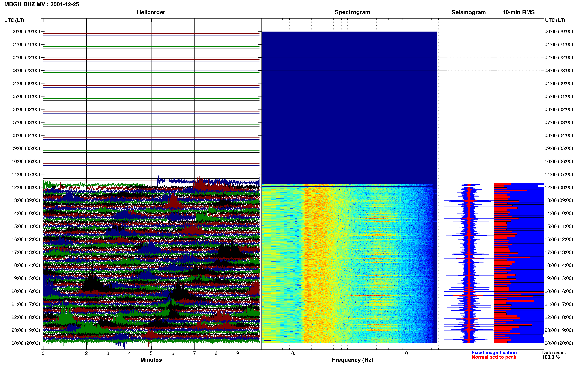Click spectrogram frequency tick '1'

[x=350, y=353]
